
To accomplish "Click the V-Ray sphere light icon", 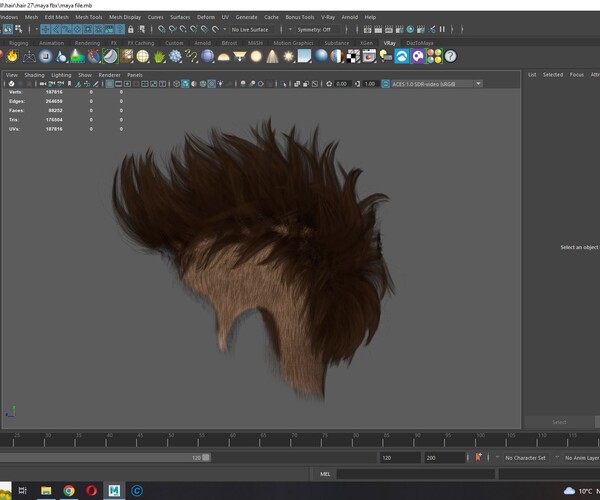I will pyautogui.click(x=256, y=57).
